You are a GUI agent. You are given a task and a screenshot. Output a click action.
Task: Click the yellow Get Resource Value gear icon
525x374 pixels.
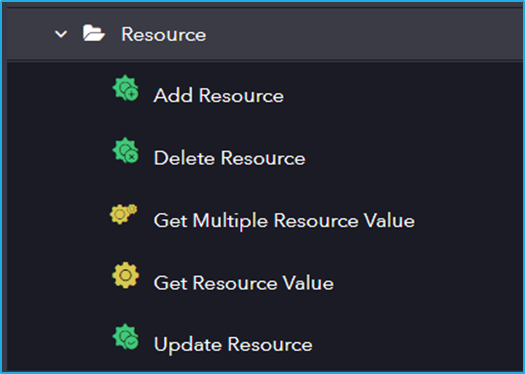point(125,275)
